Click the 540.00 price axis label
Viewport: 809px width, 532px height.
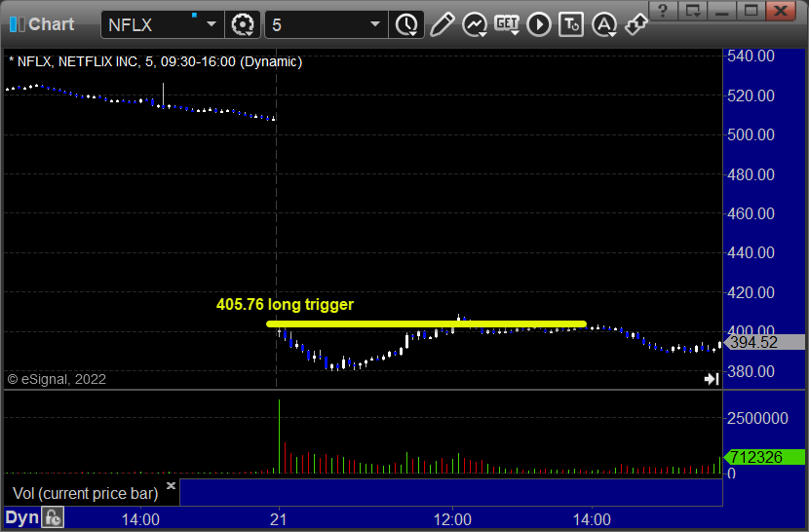(x=751, y=56)
